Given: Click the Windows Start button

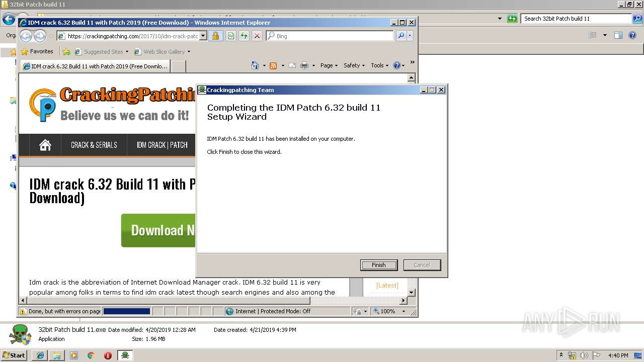Looking at the screenshot, I should tap(14, 355).
